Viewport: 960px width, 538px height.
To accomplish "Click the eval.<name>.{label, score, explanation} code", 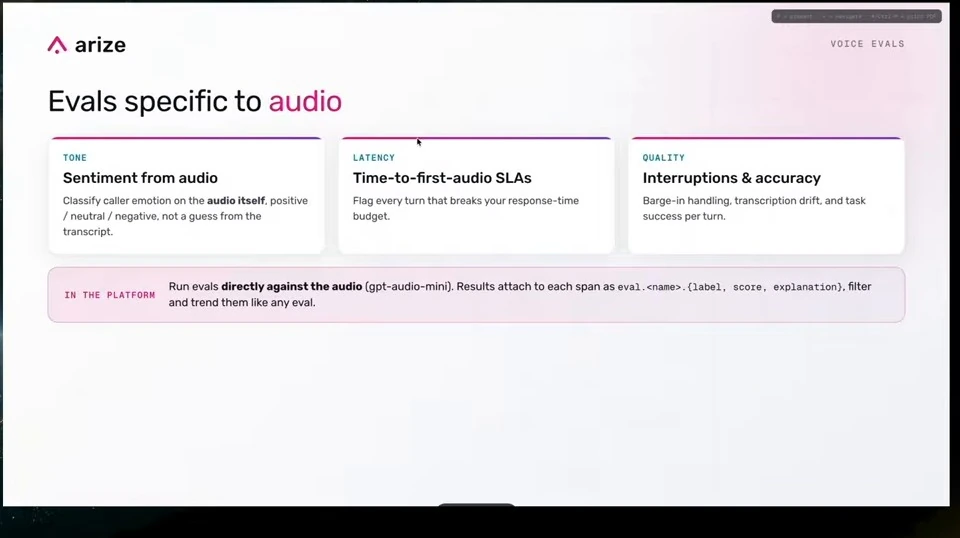I will (730, 287).
